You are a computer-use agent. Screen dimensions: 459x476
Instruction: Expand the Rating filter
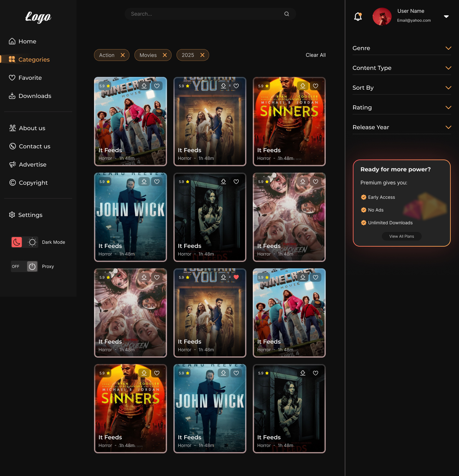click(x=402, y=108)
